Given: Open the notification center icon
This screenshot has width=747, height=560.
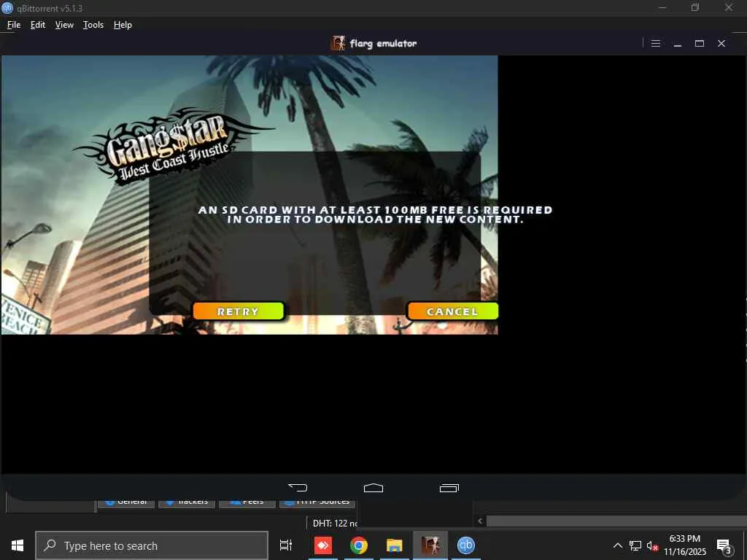Looking at the screenshot, I should [724, 545].
